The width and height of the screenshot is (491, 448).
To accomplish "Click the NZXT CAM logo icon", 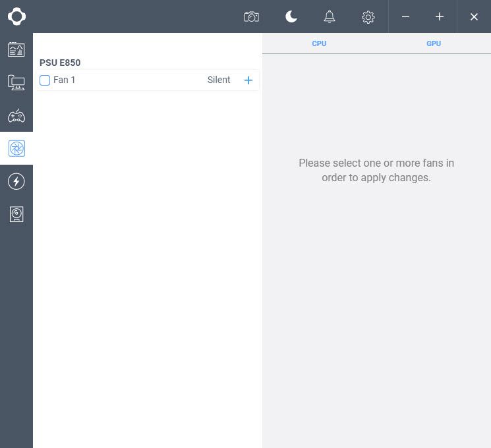I will point(16,16).
